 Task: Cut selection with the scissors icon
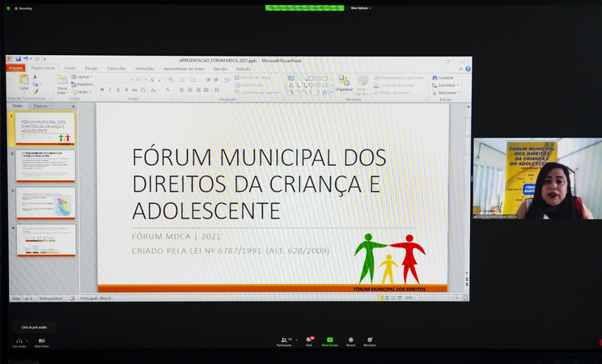click(36, 77)
